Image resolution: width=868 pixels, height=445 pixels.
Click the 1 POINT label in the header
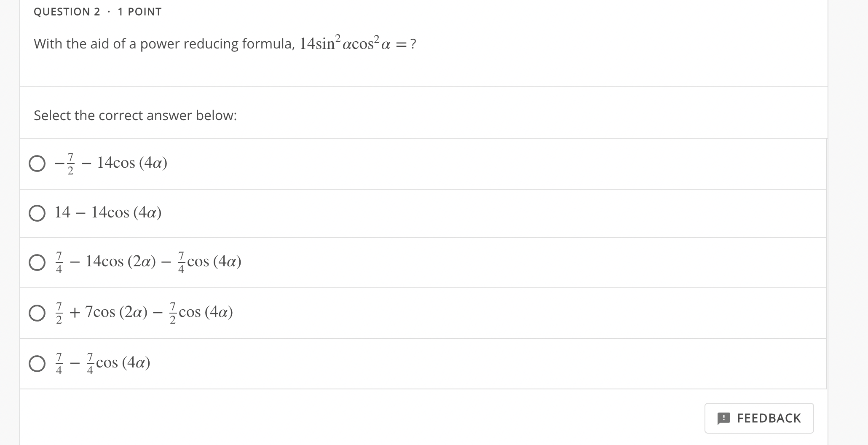click(139, 12)
